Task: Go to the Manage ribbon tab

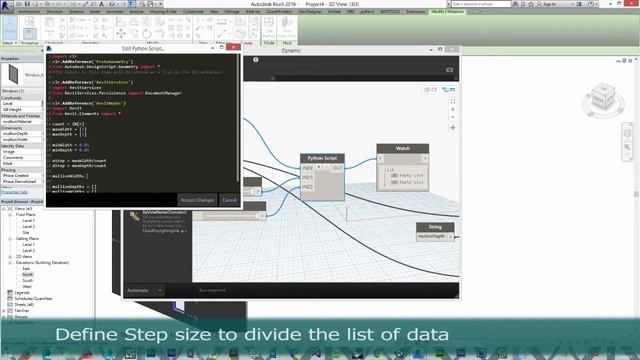Action: click(232, 12)
